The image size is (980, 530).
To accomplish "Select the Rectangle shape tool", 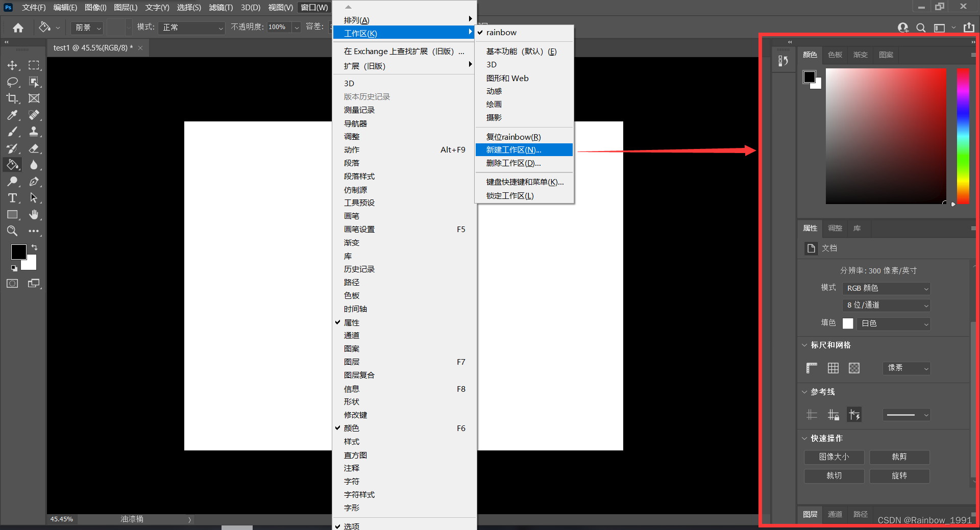I will click(x=12, y=215).
